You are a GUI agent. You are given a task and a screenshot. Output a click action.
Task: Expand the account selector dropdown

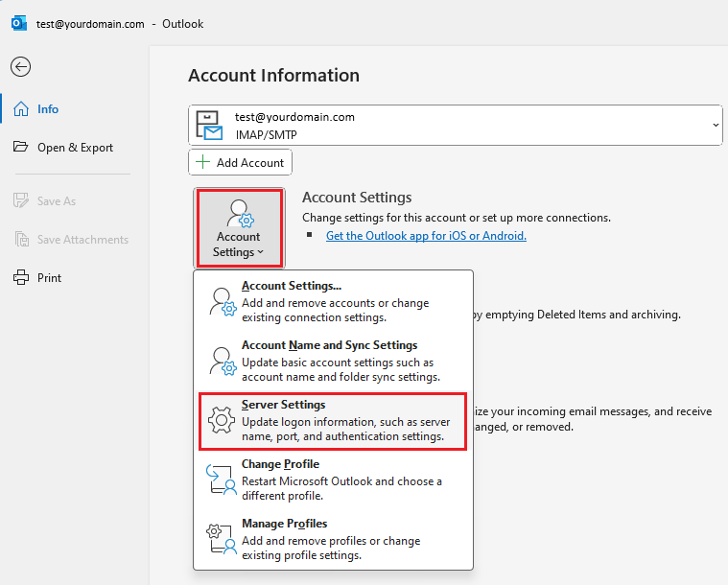pyautogui.click(x=716, y=126)
